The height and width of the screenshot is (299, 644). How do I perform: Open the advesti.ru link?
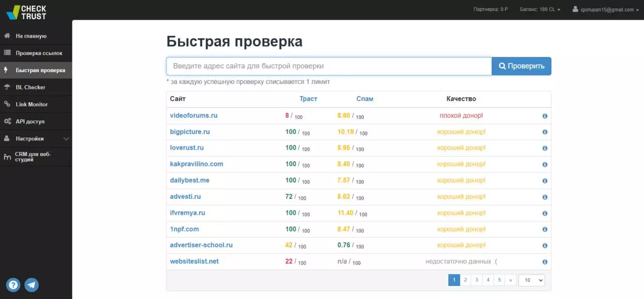pyautogui.click(x=185, y=196)
